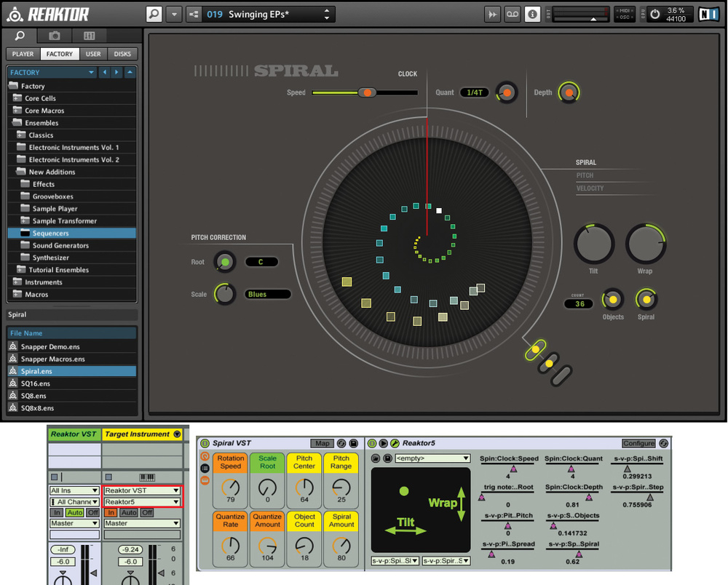Click the info icon in Reaktor toolbar
The height and width of the screenshot is (585, 728).
click(x=532, y=14)
